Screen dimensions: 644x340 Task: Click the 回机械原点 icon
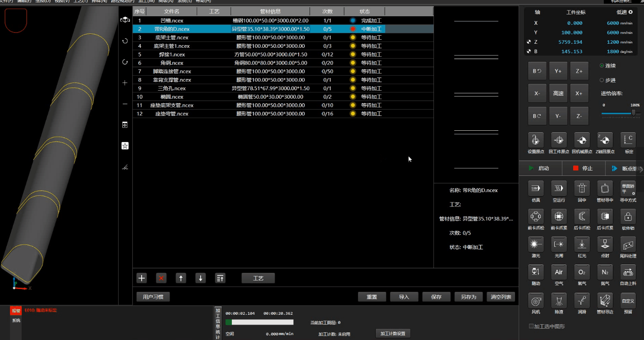click(x=582, y=140)
